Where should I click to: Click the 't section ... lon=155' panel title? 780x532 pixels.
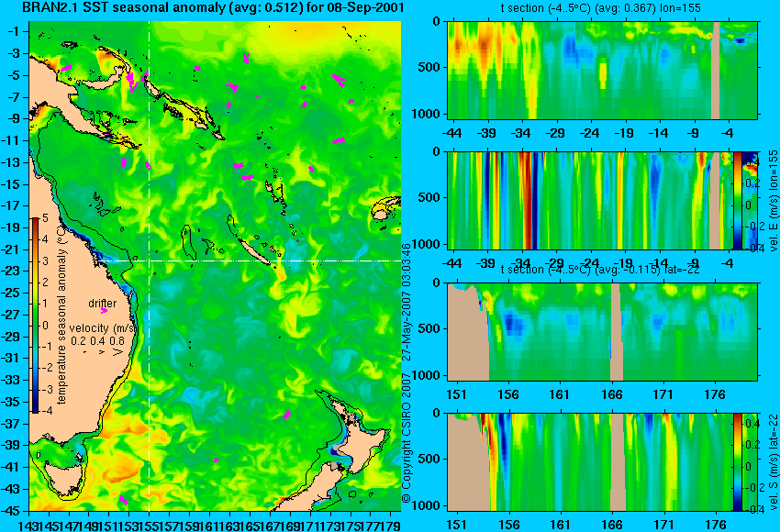[x=601, y=8]
